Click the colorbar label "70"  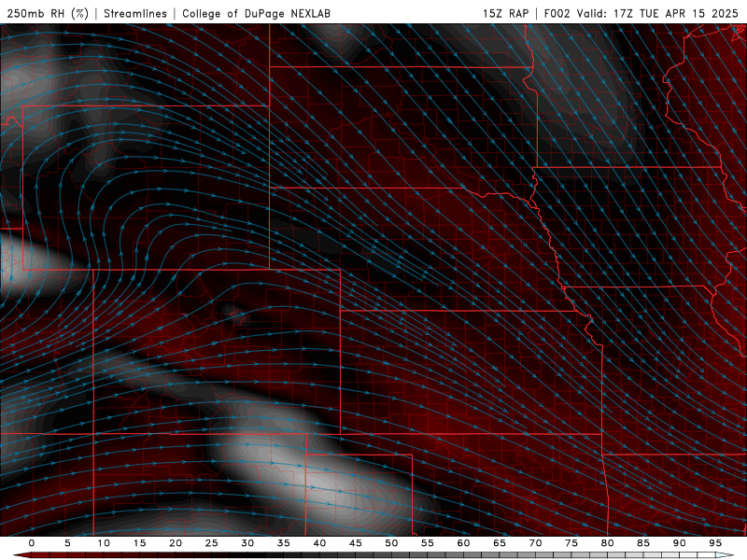(x=535, y=543)
